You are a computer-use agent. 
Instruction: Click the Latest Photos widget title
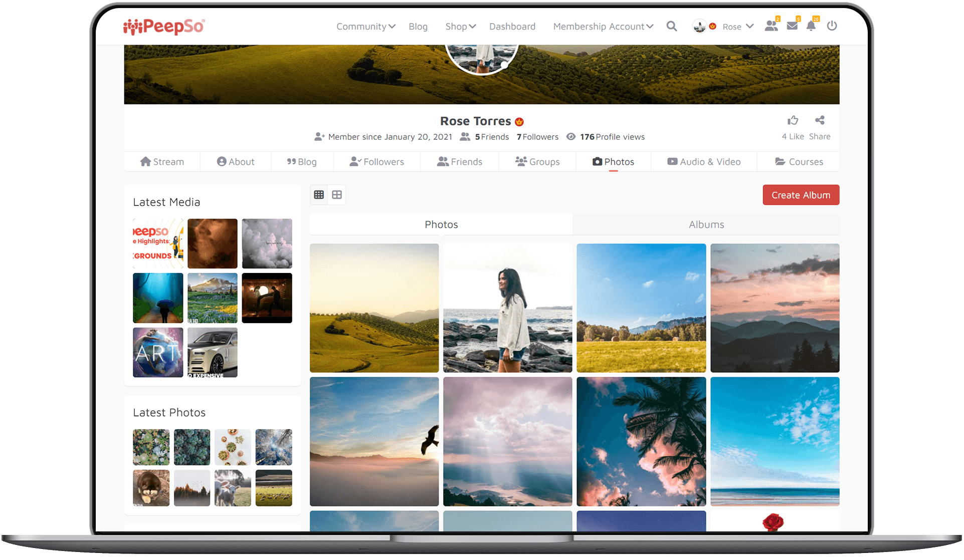click(x=169, y=412)
